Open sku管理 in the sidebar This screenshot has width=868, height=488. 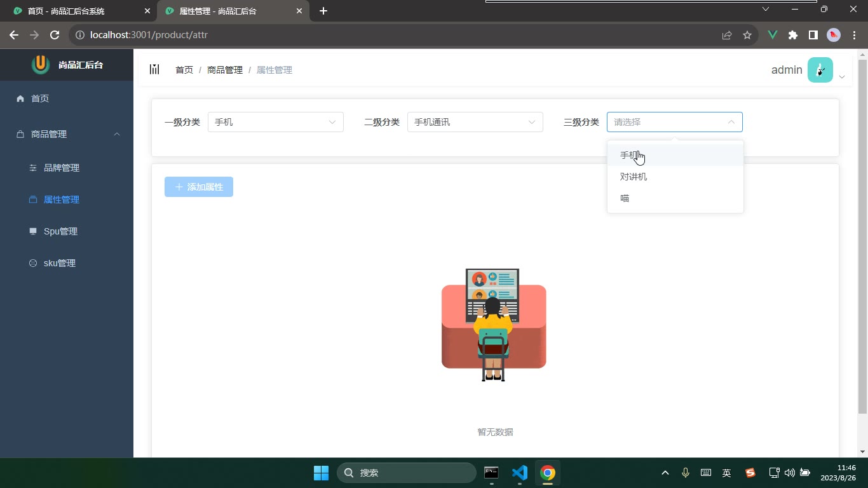67,263
